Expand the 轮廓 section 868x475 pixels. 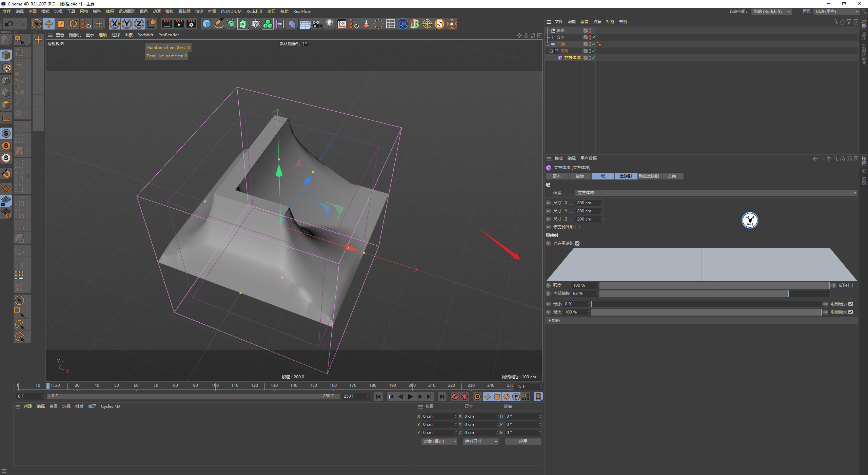(555, 321)
